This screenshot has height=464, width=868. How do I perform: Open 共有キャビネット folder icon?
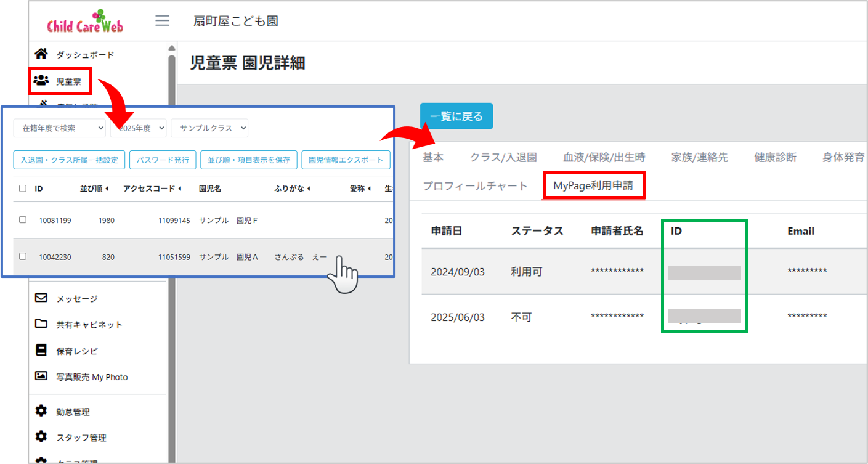point(41,324)
